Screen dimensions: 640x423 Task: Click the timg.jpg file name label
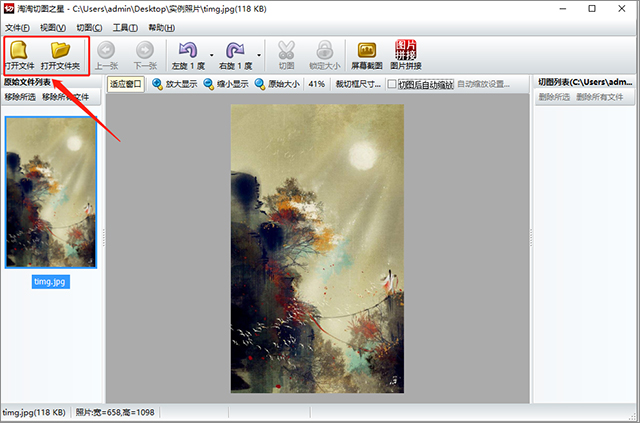tap(51, 282)
